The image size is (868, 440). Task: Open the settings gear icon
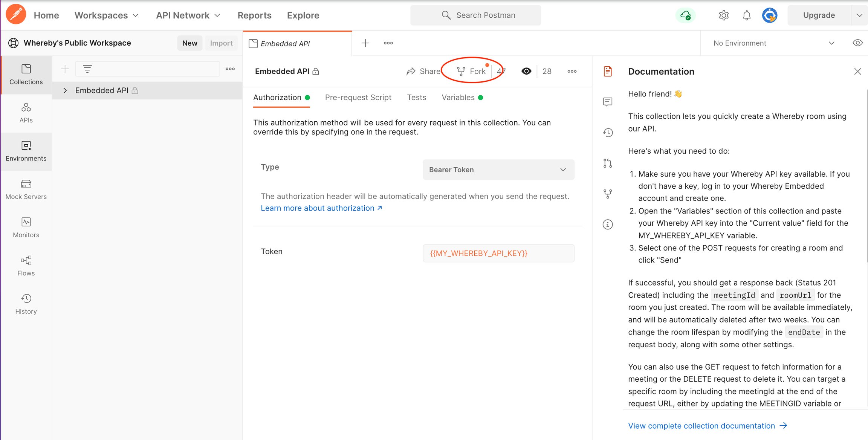coord(724,15)
